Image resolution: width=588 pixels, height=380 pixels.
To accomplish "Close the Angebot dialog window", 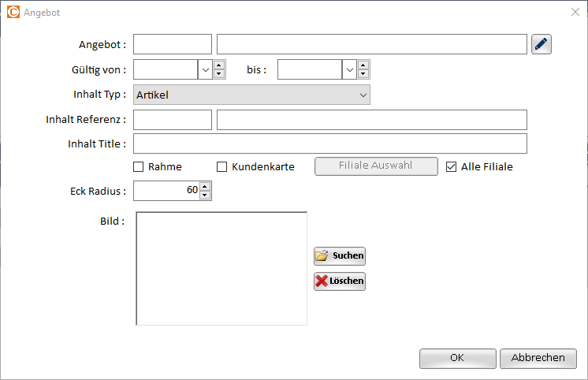I will tap(574, 13).
